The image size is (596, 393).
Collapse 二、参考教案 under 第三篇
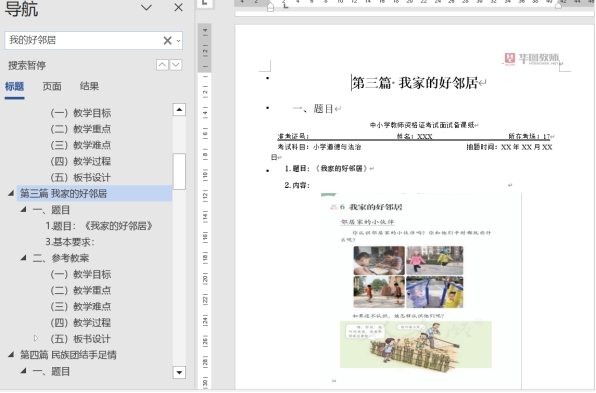(23, 258)
